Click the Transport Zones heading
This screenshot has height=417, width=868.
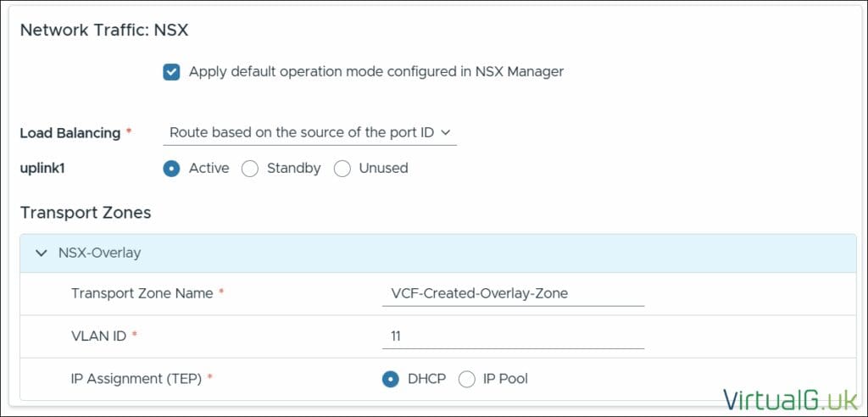tap(86, 213)
